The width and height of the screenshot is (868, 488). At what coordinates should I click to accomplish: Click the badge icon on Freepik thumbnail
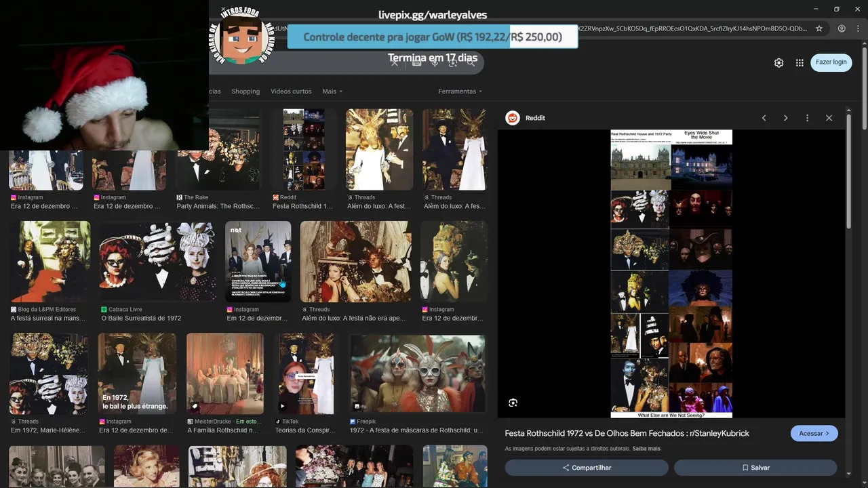tap(357, 407)
